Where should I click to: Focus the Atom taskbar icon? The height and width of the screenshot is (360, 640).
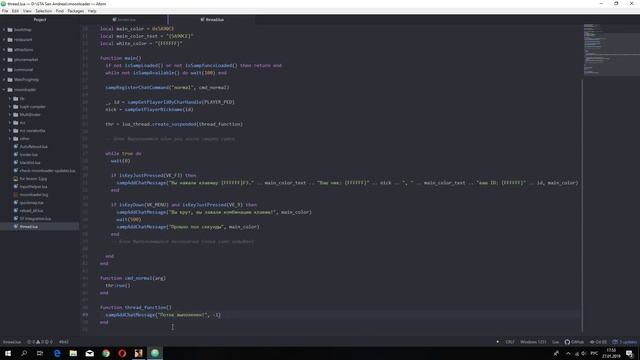point(155,353)
